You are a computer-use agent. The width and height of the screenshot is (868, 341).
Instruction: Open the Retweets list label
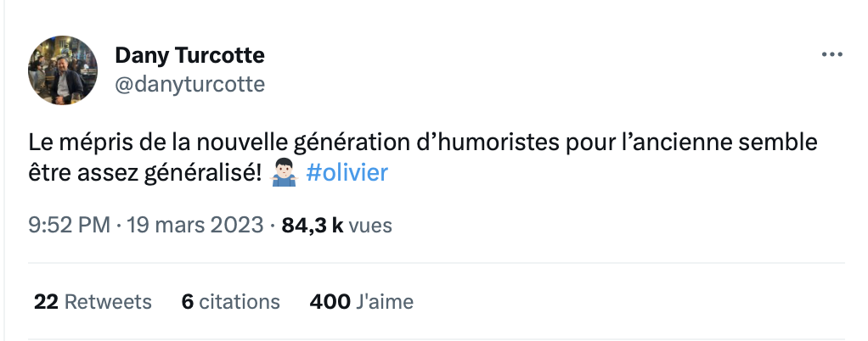pyautogui.click(x=108, y=301)
